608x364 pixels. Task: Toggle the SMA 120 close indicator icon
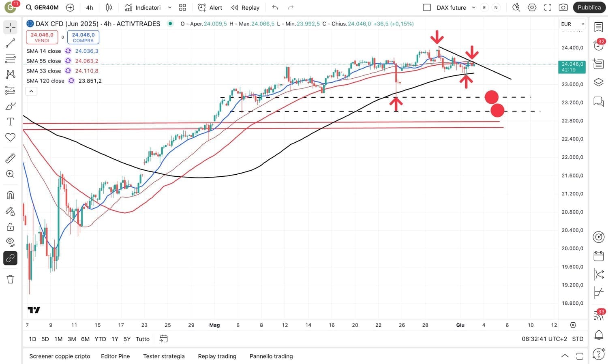click(71, 81)
